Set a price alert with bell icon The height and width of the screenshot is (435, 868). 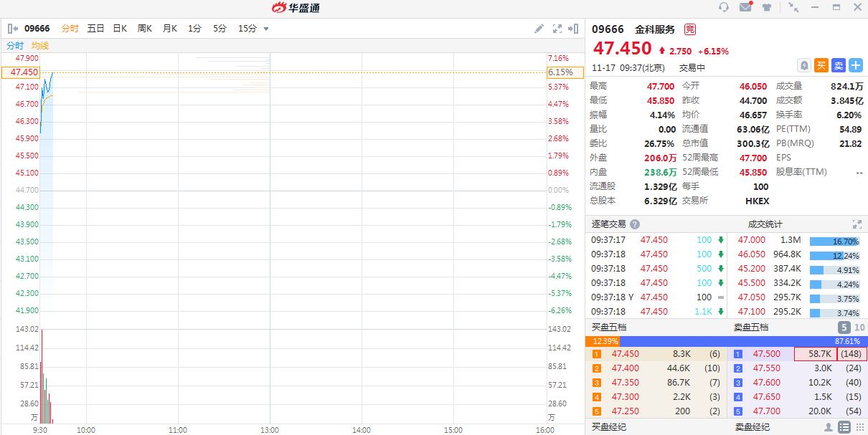click(804, 65)
